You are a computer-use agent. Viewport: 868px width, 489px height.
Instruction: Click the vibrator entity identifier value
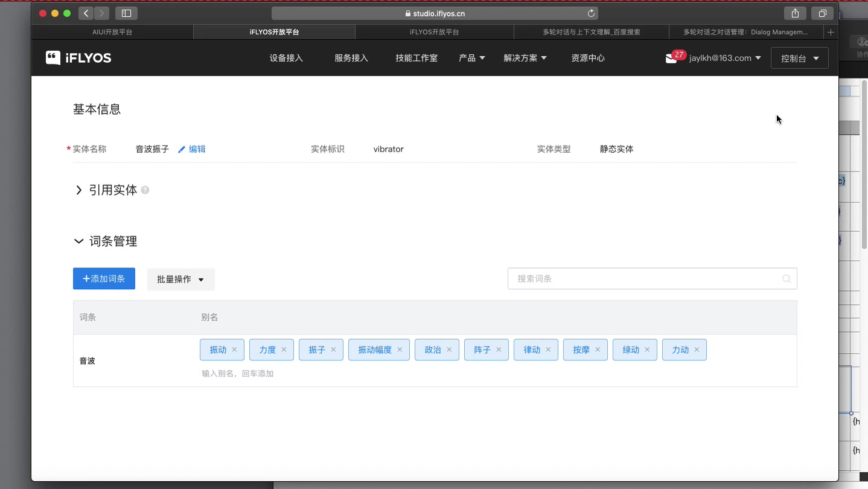tap(388, 149)
